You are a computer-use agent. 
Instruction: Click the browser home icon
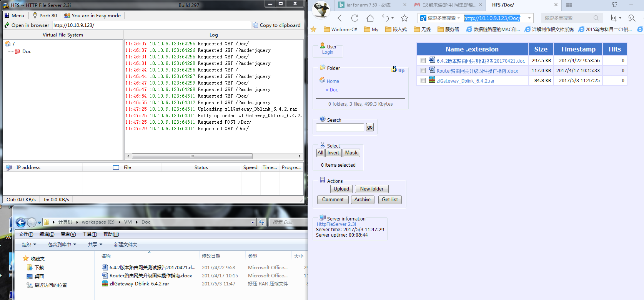(x=370, y=18)
